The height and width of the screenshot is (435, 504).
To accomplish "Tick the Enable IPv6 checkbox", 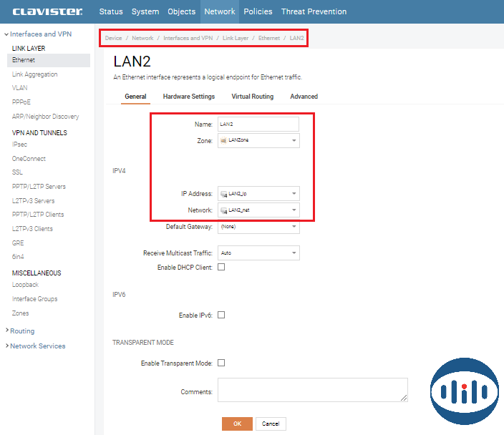I will click(221, 315).
